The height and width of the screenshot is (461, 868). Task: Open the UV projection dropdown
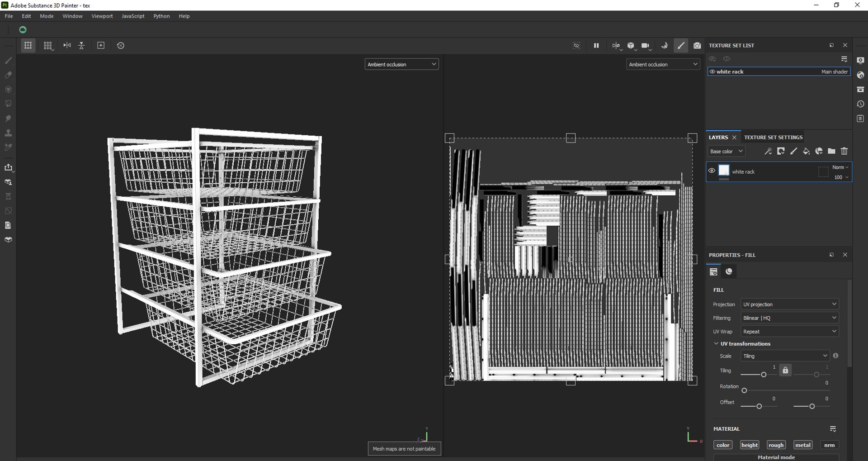[x=789, y=304]
